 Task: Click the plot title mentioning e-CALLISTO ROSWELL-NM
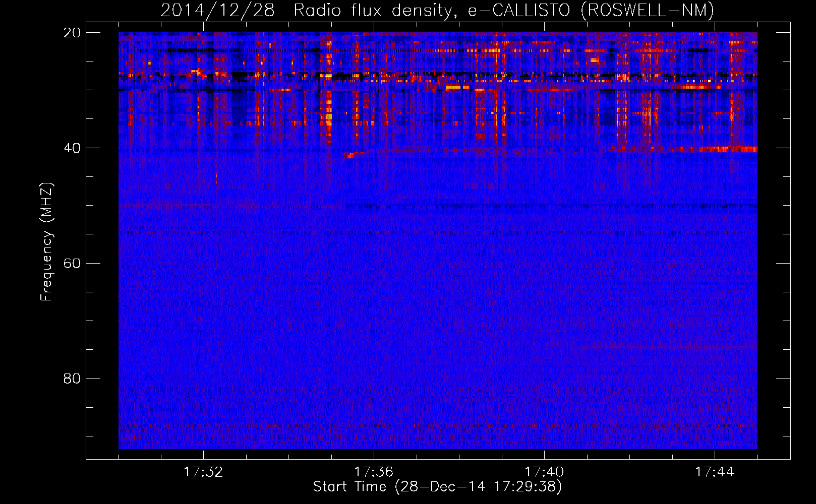click(437, 10)
